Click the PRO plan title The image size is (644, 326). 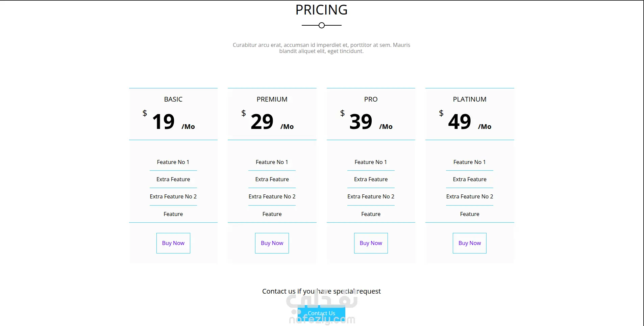(x=371, y=99)
